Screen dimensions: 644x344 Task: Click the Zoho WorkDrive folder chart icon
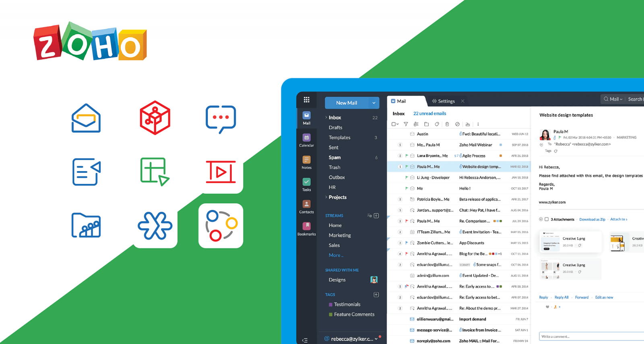pyautogui.click(x=86, y=225)
